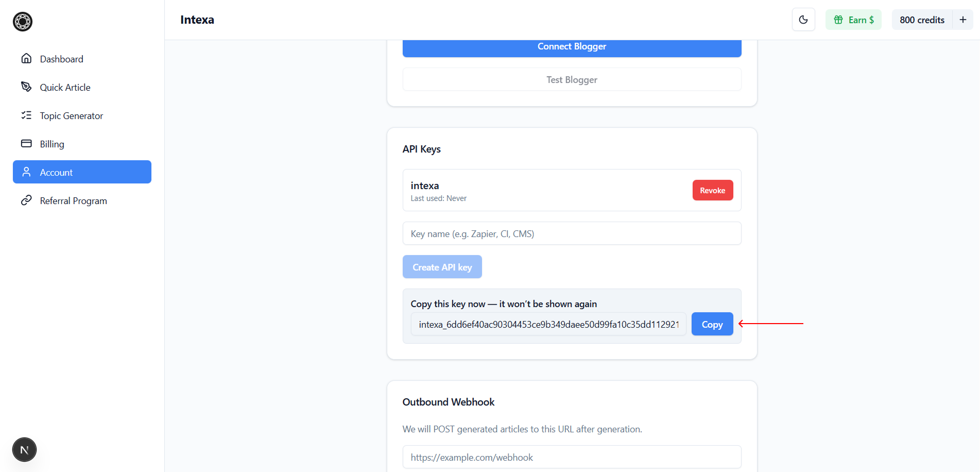Click the plus icon beside 800 credits
This screenshot has height=472, width=980.
962,20
